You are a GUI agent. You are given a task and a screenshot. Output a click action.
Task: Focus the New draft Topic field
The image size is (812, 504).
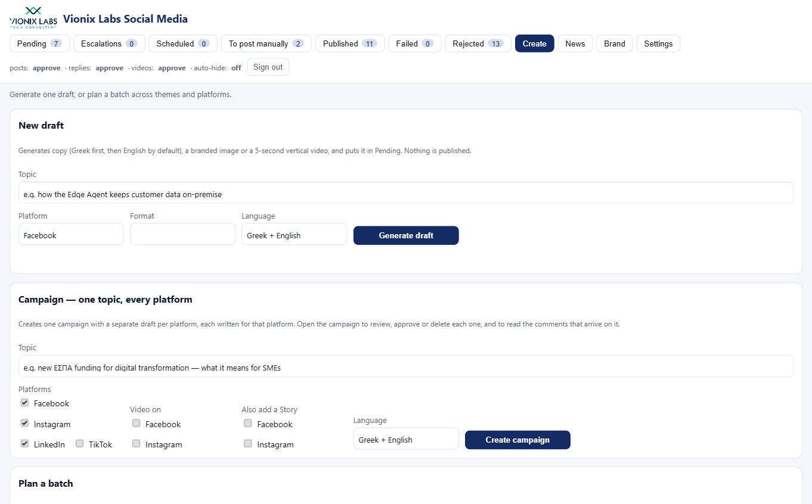(x=406, y=193)
